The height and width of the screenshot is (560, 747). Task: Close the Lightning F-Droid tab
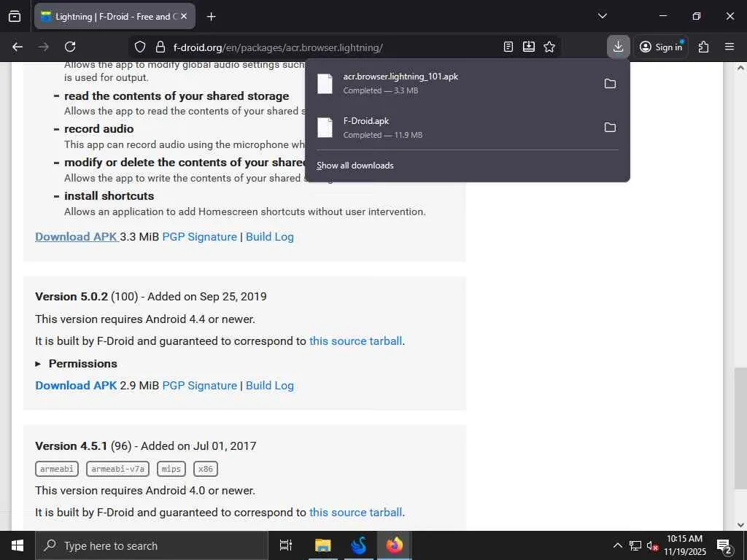[185, 16]
